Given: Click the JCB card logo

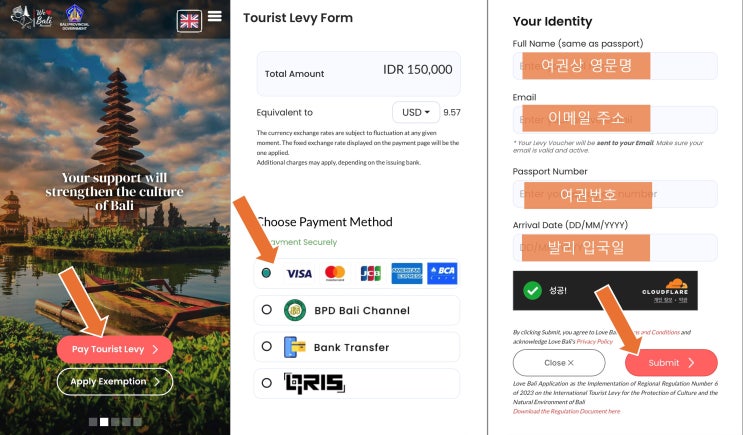Looking at the screenshot, I should (x=371, y=273).
